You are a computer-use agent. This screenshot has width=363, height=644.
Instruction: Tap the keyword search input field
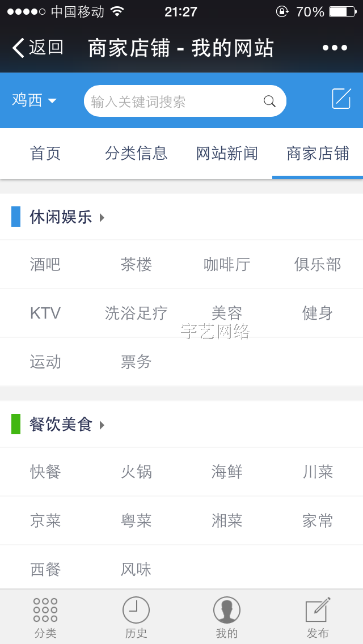(x=170, y=100)
